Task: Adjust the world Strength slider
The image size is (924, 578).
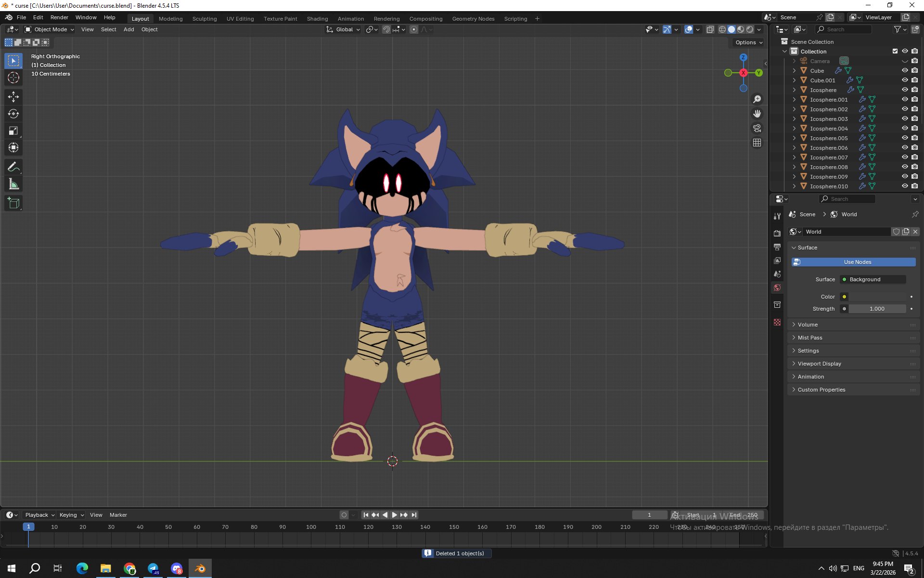Action: 877,309
